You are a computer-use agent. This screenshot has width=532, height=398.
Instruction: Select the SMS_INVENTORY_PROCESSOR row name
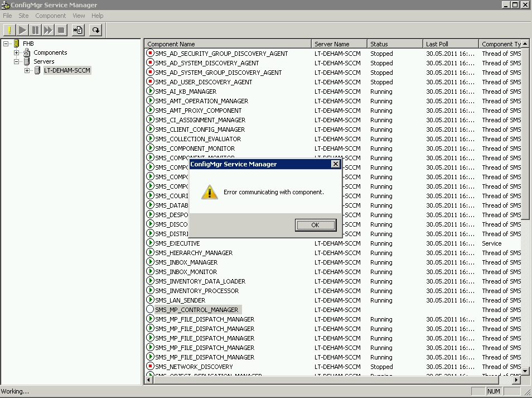[x=197, y=291]
